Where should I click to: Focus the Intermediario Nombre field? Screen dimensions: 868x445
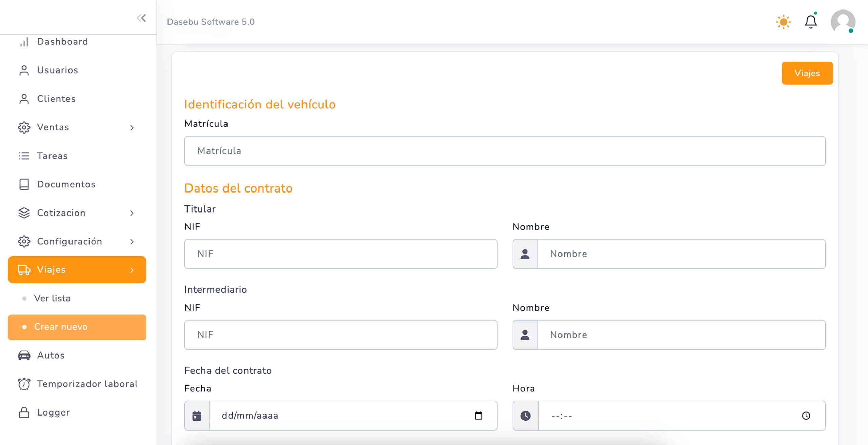(681, 335)
